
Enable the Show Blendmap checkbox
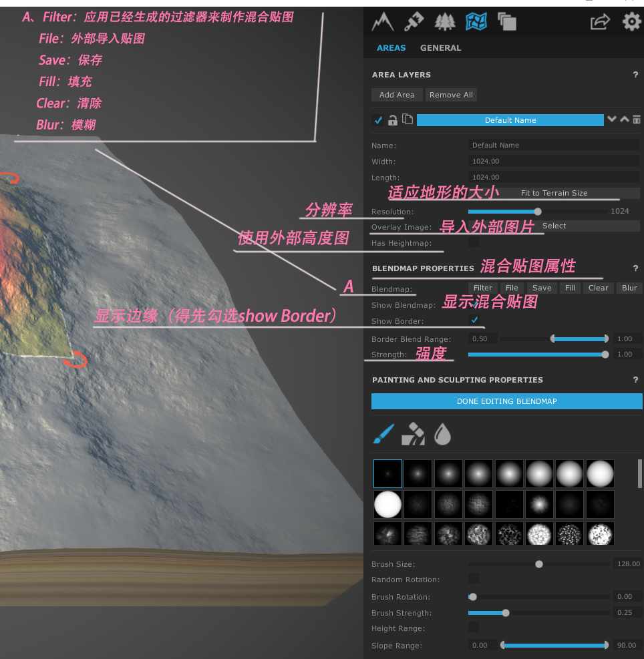(x=474, y=304)
